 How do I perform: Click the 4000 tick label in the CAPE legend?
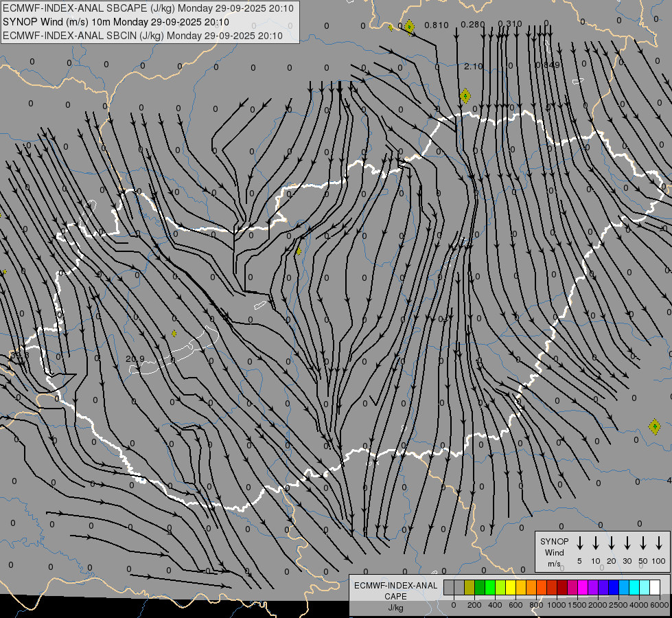(638, 605)
